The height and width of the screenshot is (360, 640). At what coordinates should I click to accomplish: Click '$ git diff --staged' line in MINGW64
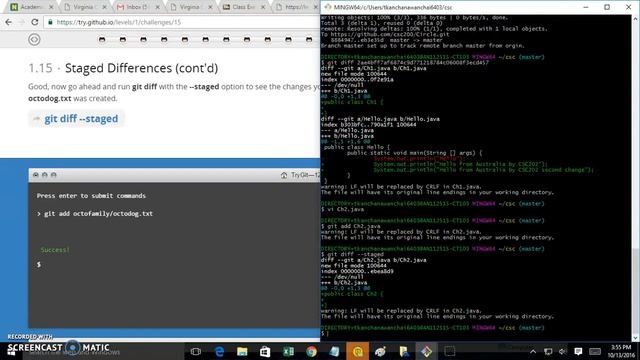pos(353,254)
